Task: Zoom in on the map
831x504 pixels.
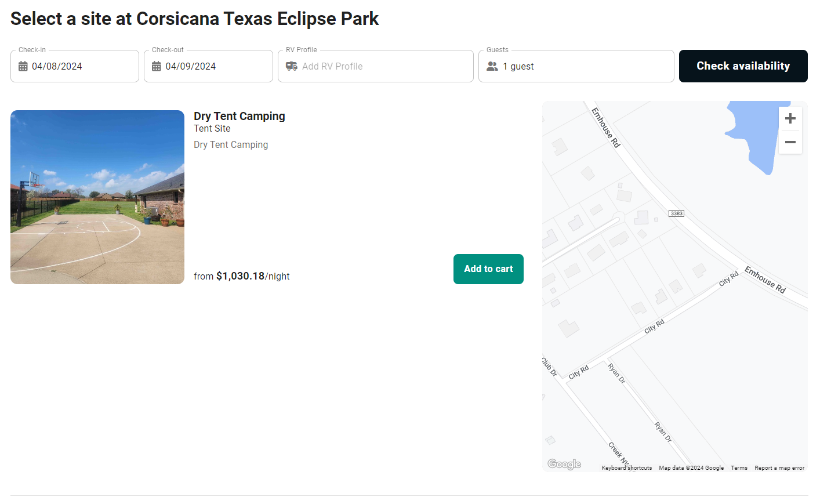Action: 790,119
